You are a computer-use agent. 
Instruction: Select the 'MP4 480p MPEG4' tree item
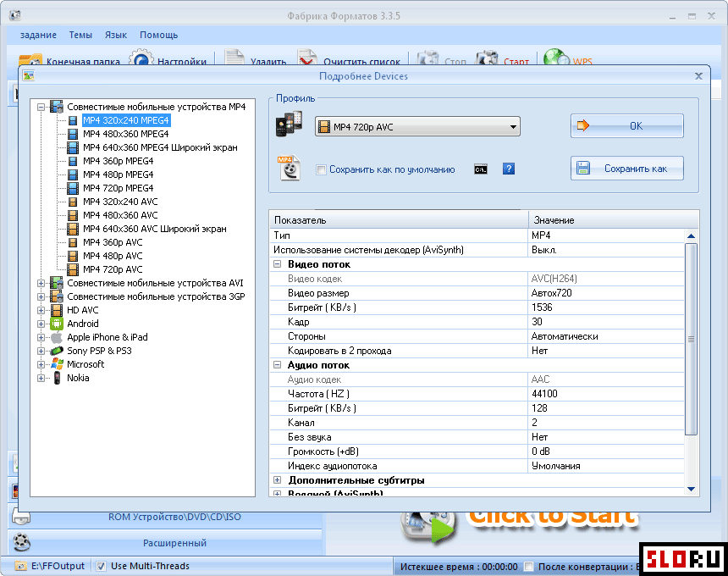pos(118,174)
